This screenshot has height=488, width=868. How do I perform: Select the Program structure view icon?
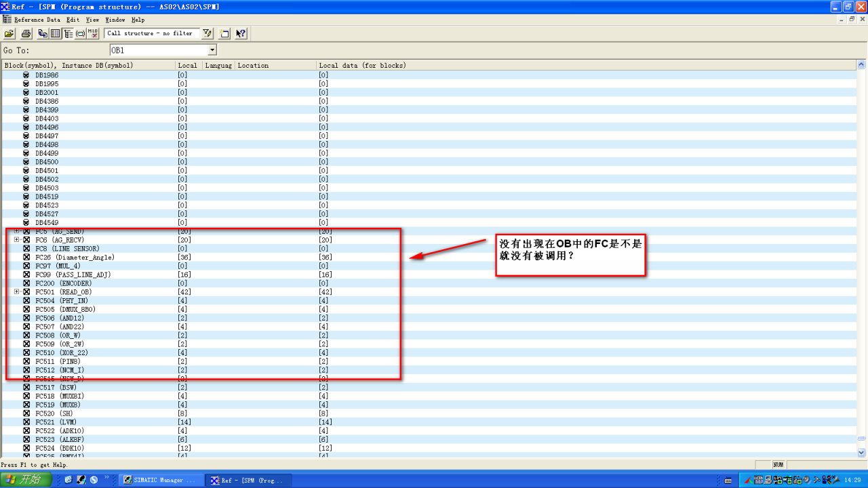68,33
